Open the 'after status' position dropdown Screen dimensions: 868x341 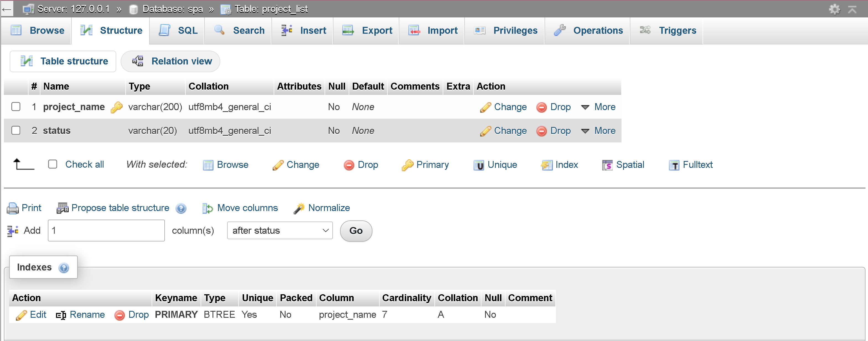point(280,231)
